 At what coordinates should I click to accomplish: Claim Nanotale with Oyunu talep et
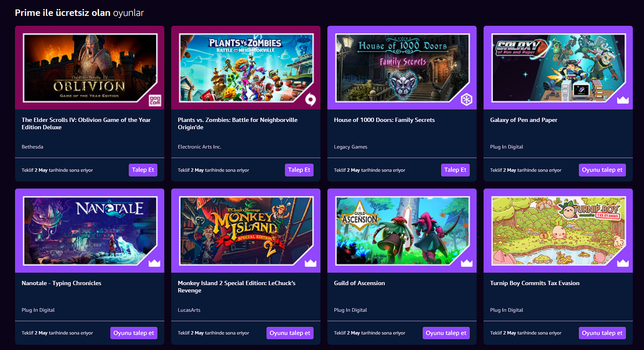[133, 333]
